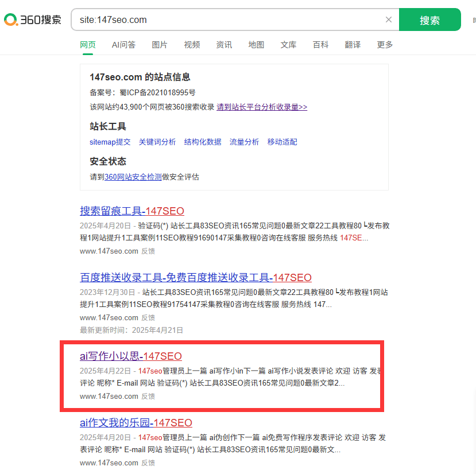
Task: Click 反馈 under 百度推送收录工具 result
Action: (148, 318)
